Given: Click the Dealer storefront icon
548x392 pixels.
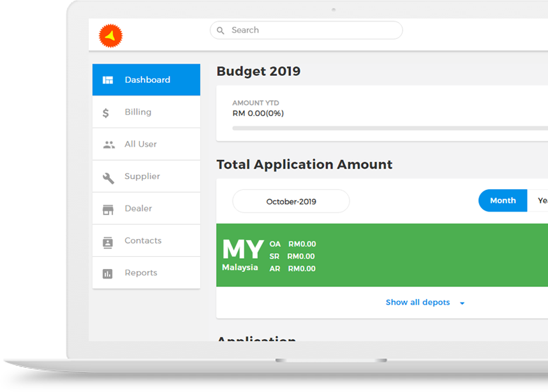Looking at the screenshot, I should click(108, 209).
